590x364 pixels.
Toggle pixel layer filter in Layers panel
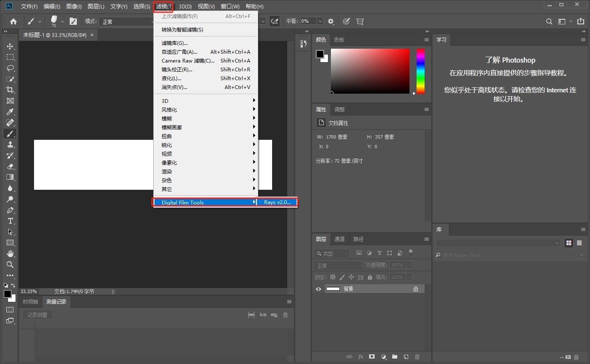point(359,253)
